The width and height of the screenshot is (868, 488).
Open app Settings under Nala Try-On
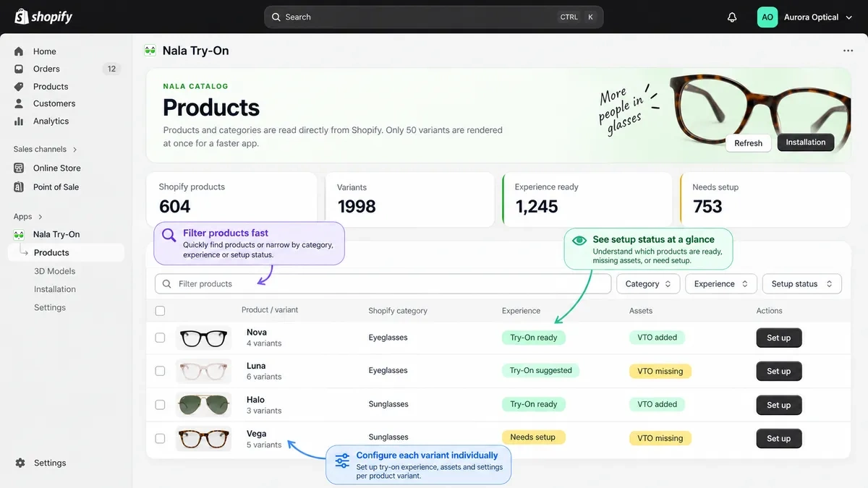(50, 307)
